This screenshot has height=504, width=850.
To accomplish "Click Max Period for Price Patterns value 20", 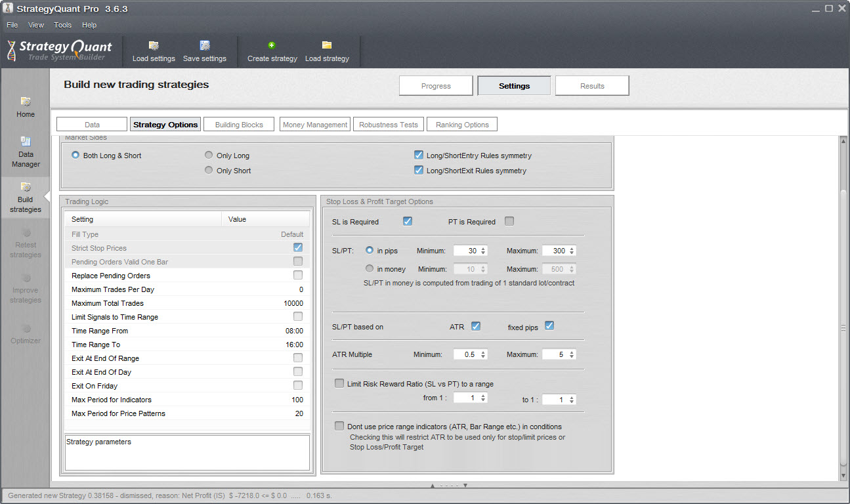I will click(x=299, y=413).
